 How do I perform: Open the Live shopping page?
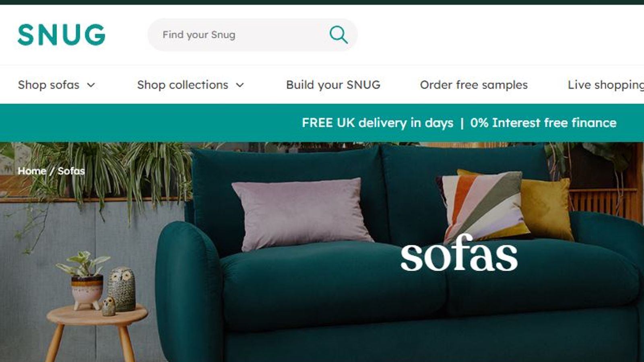point(606,85)
